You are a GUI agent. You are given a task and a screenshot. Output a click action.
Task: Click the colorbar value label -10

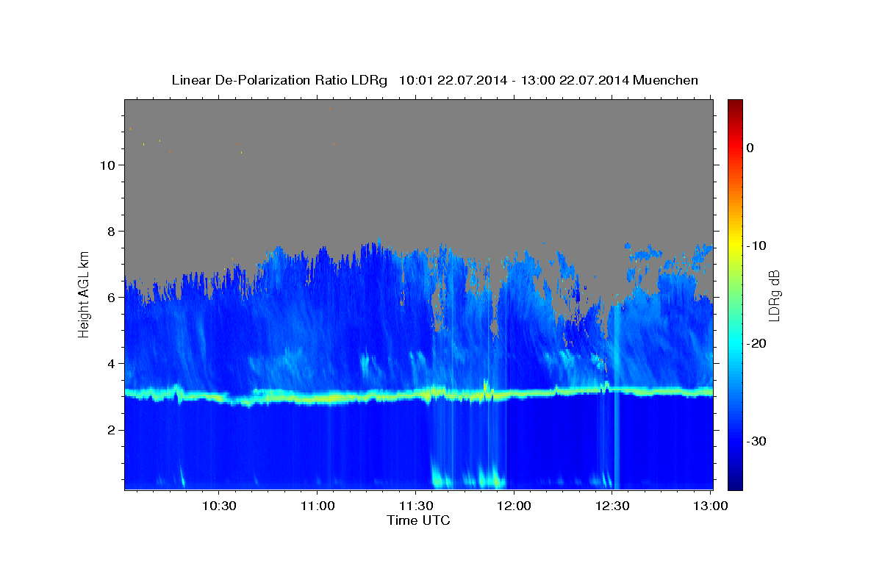pyautogui.click(x=757, y=245)
